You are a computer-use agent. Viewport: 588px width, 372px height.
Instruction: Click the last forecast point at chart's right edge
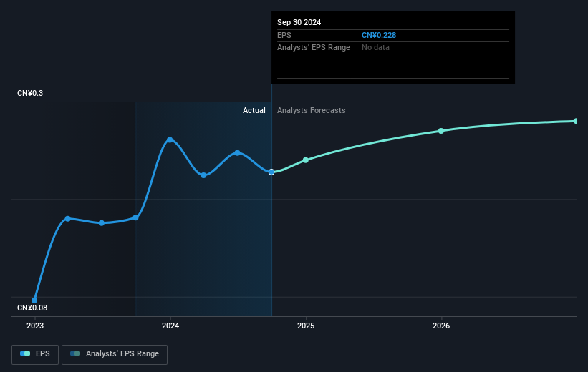[576, 121]
